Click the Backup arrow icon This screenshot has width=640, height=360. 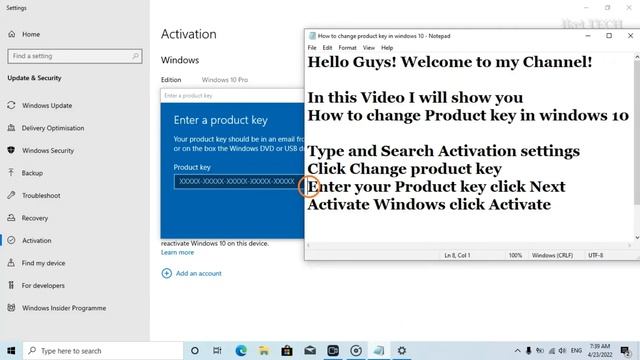[11, 173]
